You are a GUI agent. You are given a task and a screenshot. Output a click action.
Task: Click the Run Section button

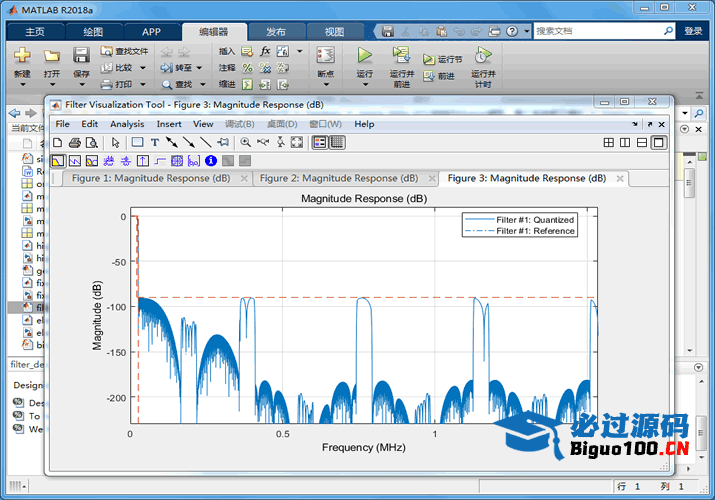click(x=442, y=59)
